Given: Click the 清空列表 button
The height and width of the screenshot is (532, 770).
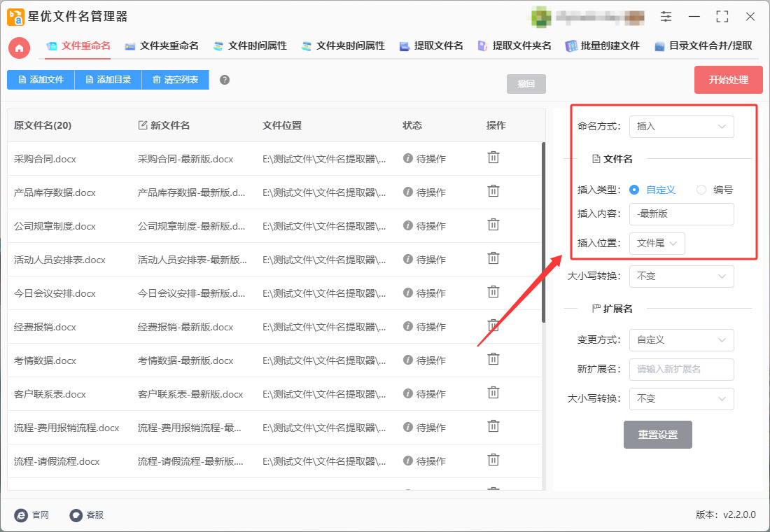Looking at the screenshot, I should point(175,80).
